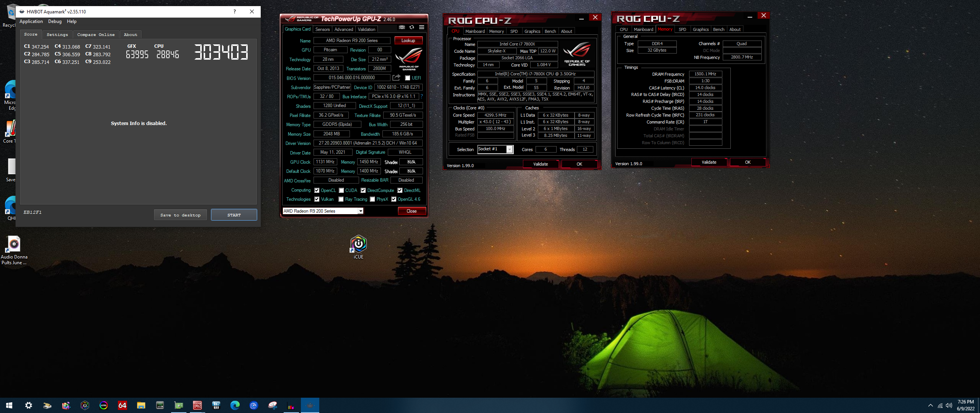Open the Snipping Tool taskbar icon
This screenshot has height=413, width=980.
point(272,405)
